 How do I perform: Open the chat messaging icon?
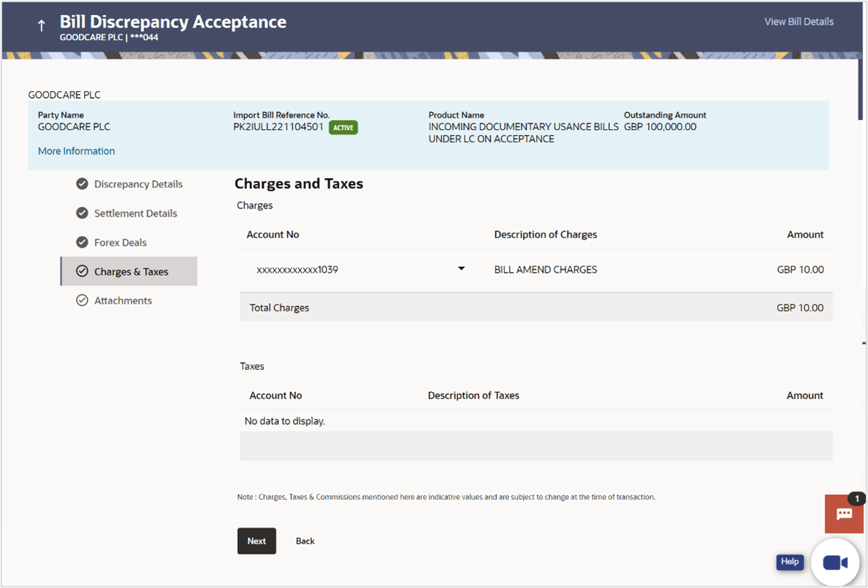[x=844, y=515]
